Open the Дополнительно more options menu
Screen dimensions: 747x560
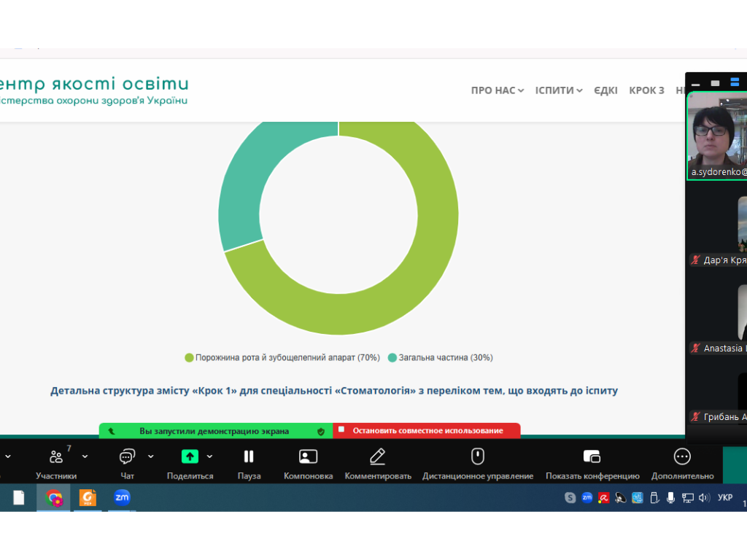pos(682,457)
